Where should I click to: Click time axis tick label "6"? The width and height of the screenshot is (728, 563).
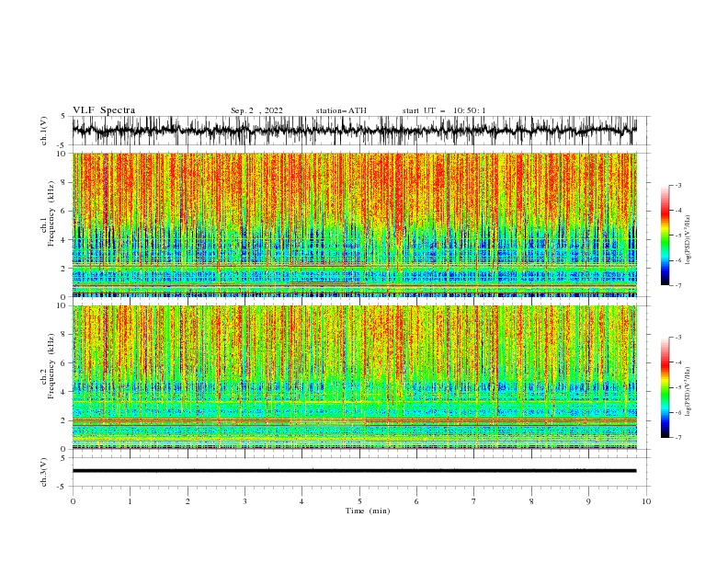click(416, 501)
